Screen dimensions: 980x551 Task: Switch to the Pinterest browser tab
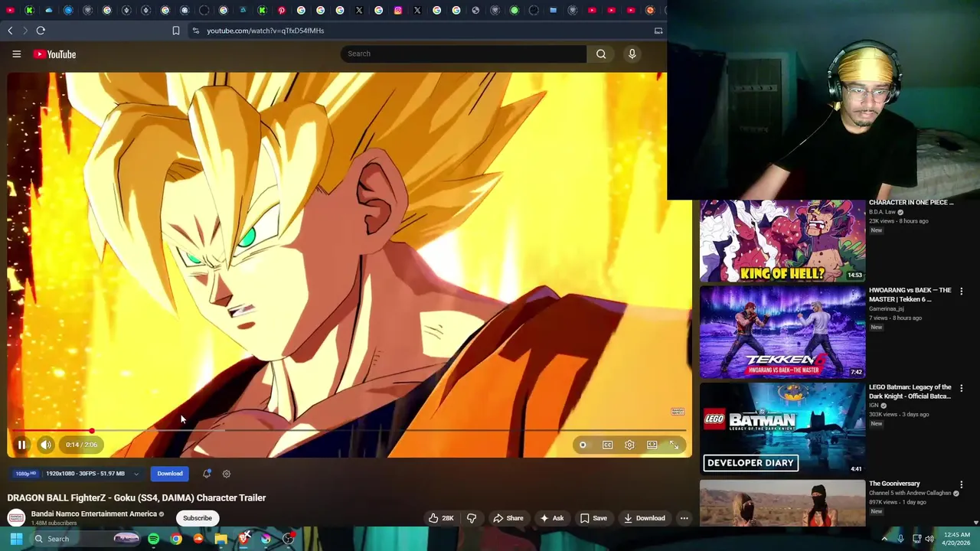point(282,10)
